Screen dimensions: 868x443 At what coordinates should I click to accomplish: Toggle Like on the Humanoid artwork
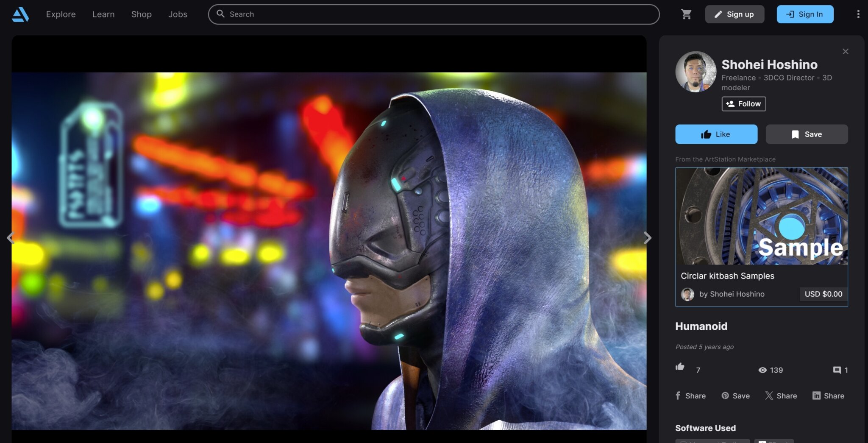point(716,134)
